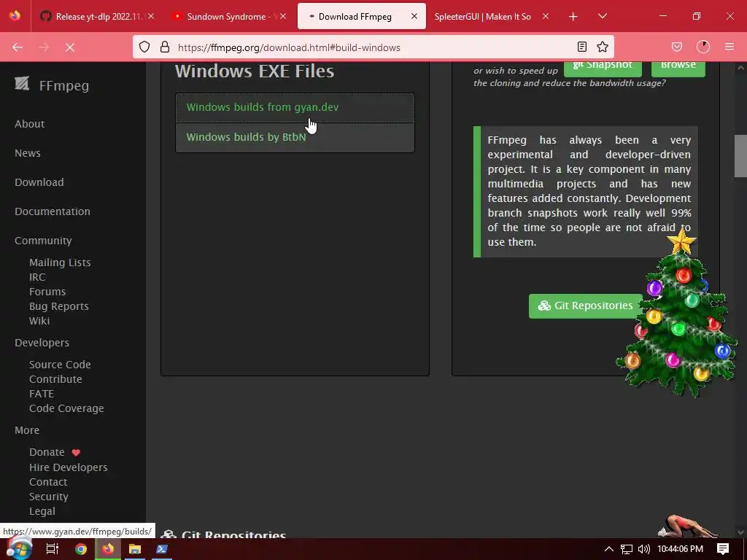Open the Contact link

tap(48, 482)
